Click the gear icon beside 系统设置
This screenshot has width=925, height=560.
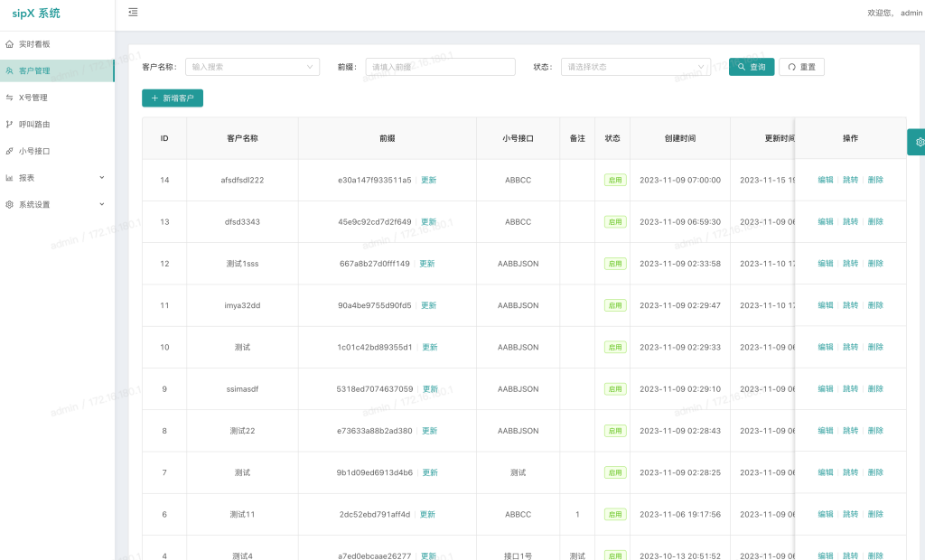coord(9,205)
